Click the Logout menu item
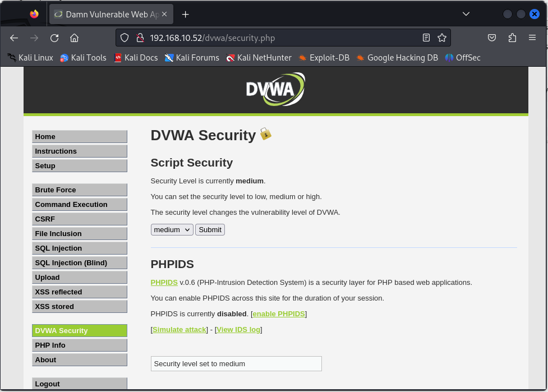Viewport: 548px width, 392px height. point(80,384)
